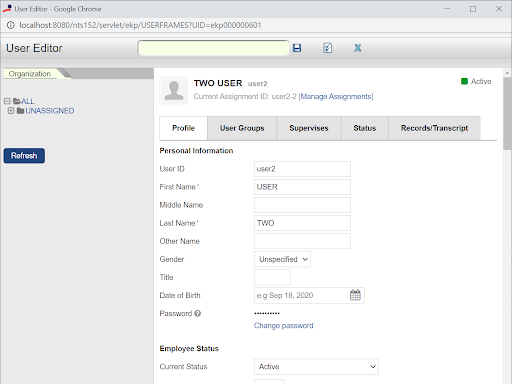Click the blue X cancel toolbar icon
Screen dimensions: 512x384
[358, 48]
